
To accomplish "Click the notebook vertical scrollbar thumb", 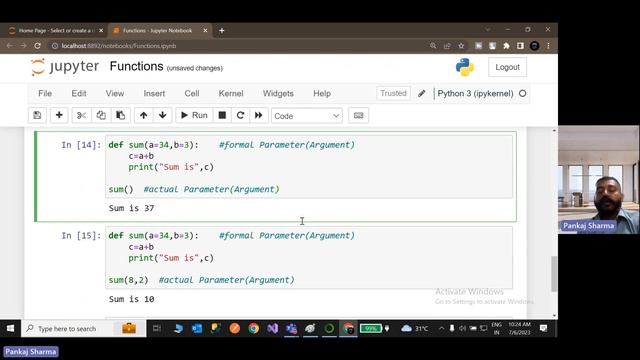I will pos(554,274).
